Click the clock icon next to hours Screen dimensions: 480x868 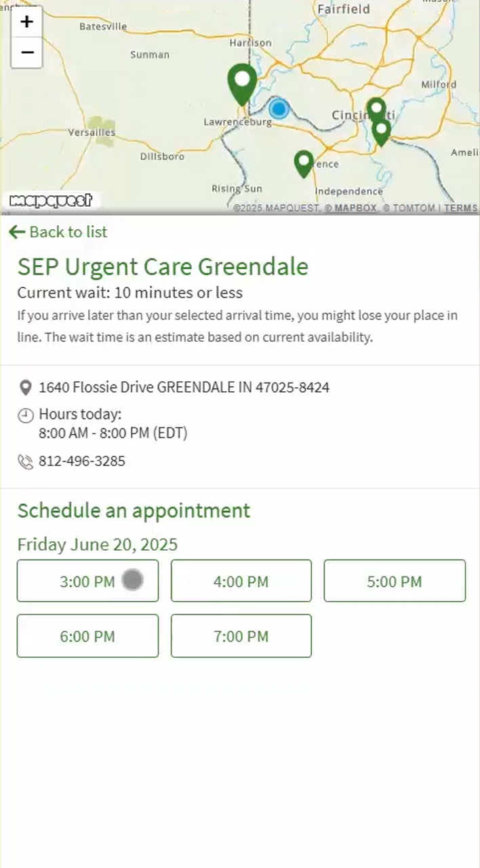tap(25, 415)
